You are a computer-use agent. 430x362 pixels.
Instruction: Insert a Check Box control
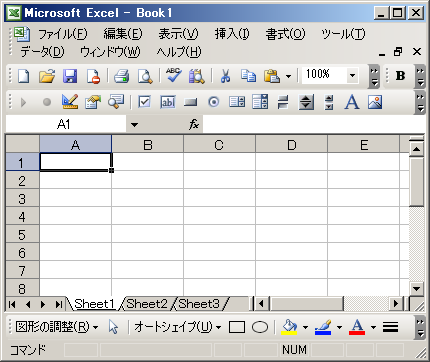pyautogui.click(x=144, y=102)
